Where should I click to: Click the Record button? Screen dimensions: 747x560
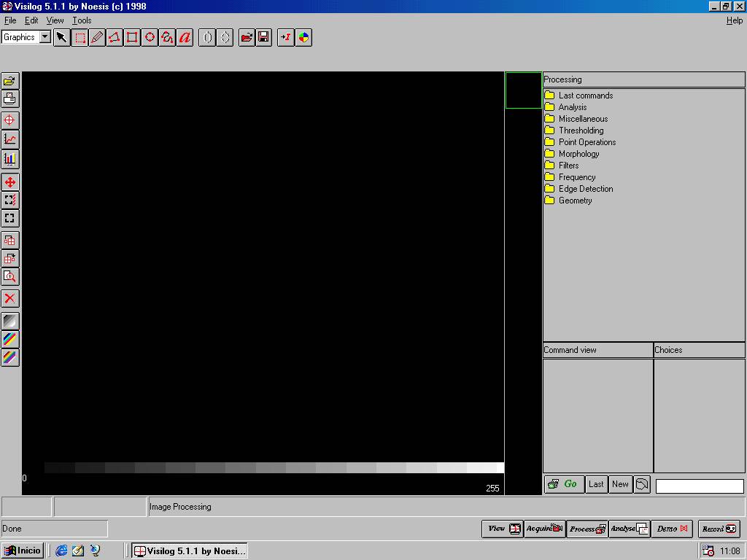[719, 529]
